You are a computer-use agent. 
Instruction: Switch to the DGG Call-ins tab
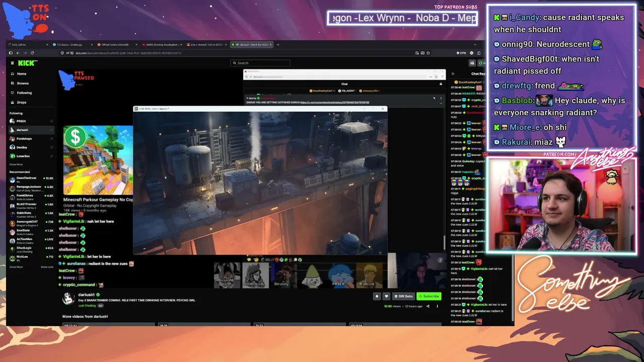[x=28, y=45]
